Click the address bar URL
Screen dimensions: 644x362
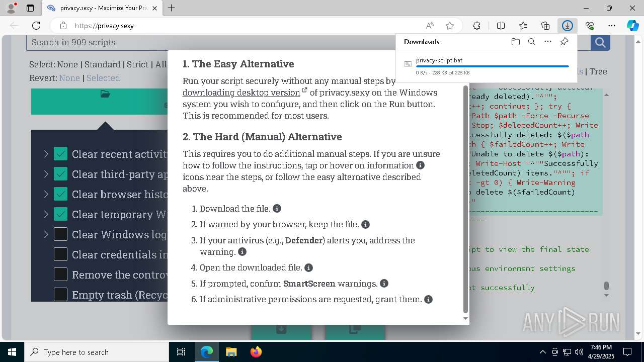105,26
